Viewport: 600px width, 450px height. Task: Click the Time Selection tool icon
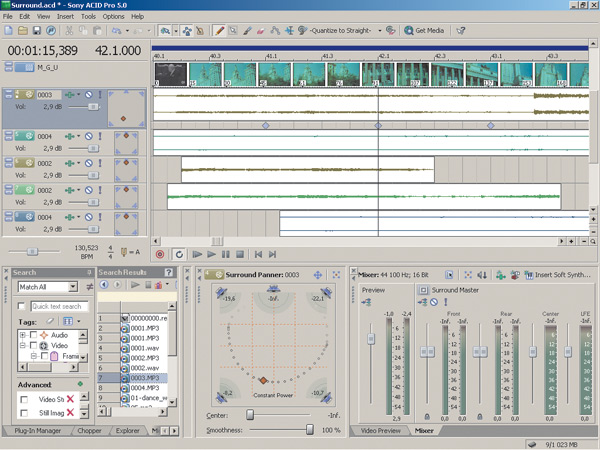289,31
